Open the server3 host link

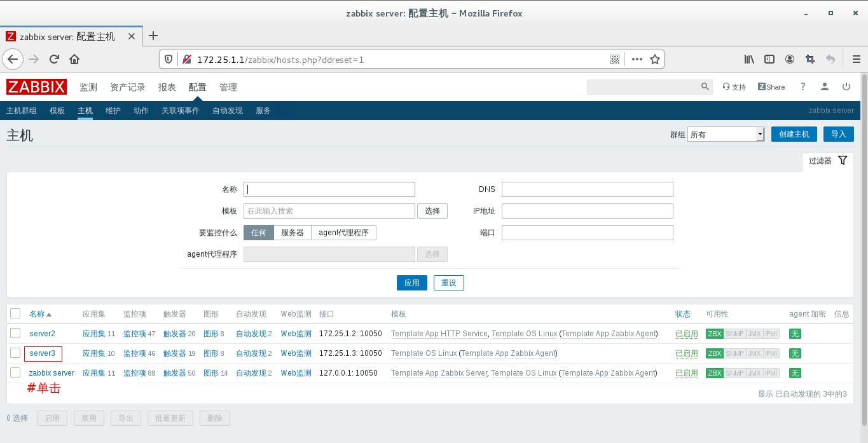pyautogui.click(x=43, y=353)
